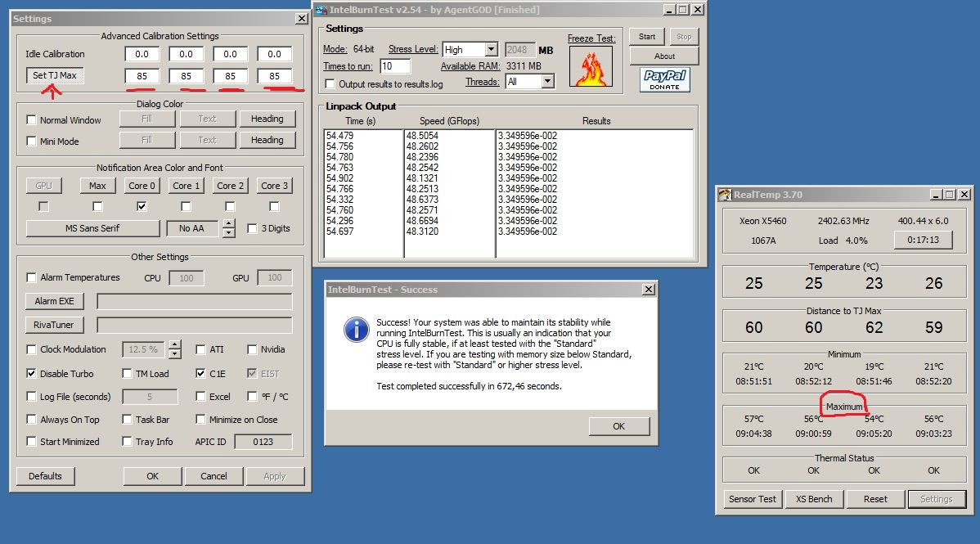Screen dimensions: 980x544
Task: Start the IntelBurnTest run
Action: (647, 36)
